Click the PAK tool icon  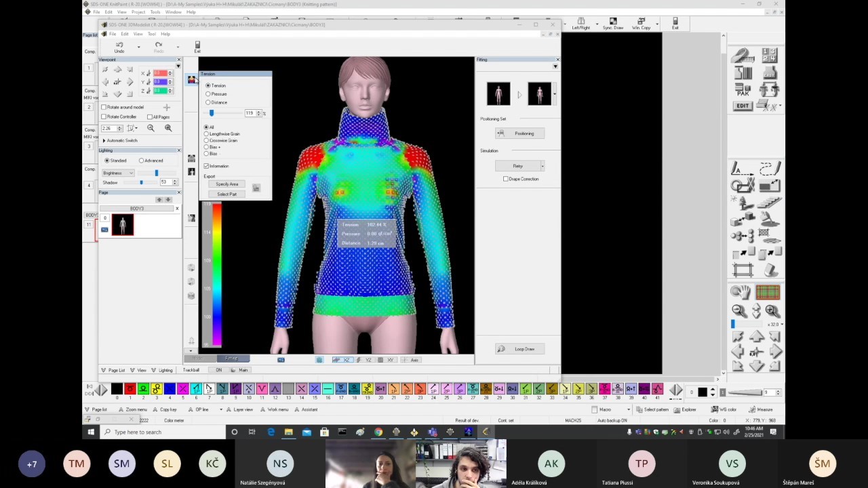[x=743, y=90]
